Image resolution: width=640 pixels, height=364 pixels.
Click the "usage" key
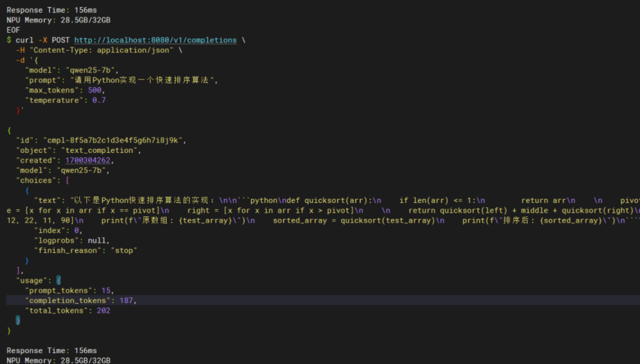(32, 281)
